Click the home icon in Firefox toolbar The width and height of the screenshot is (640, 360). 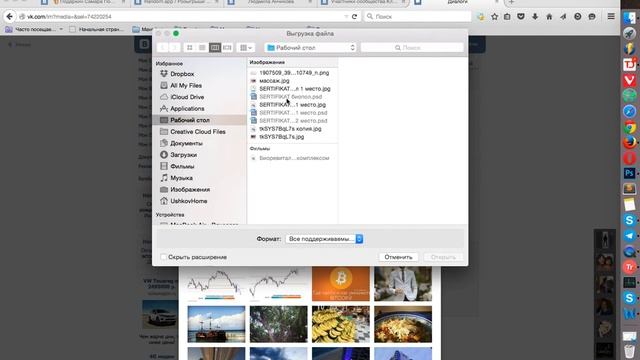click(x=549, y=17)
